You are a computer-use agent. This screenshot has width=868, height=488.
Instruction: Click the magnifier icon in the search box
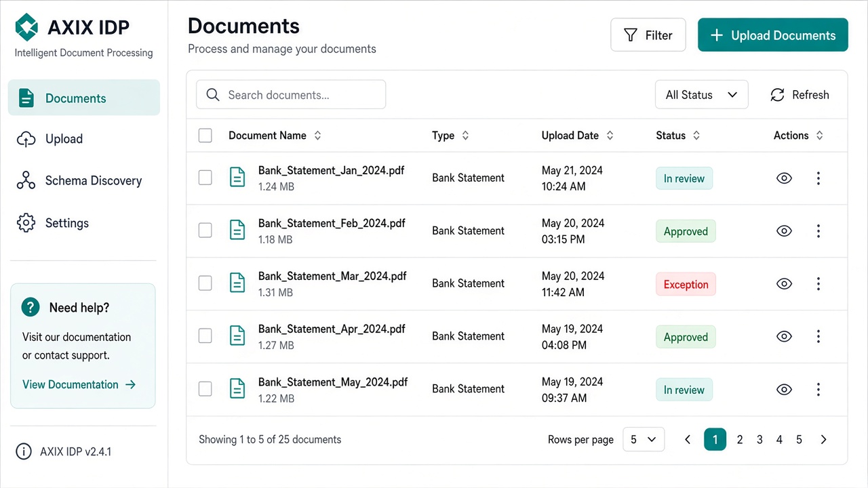tap(213, 95)
